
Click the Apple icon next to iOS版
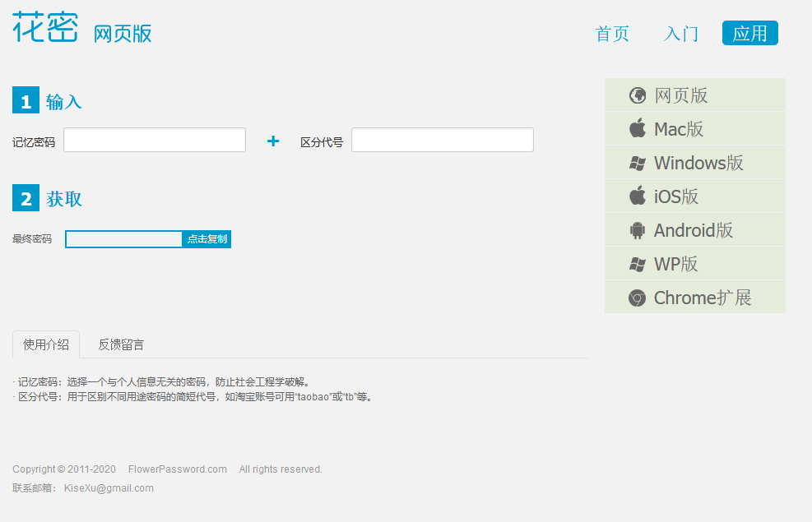[637, 196]
